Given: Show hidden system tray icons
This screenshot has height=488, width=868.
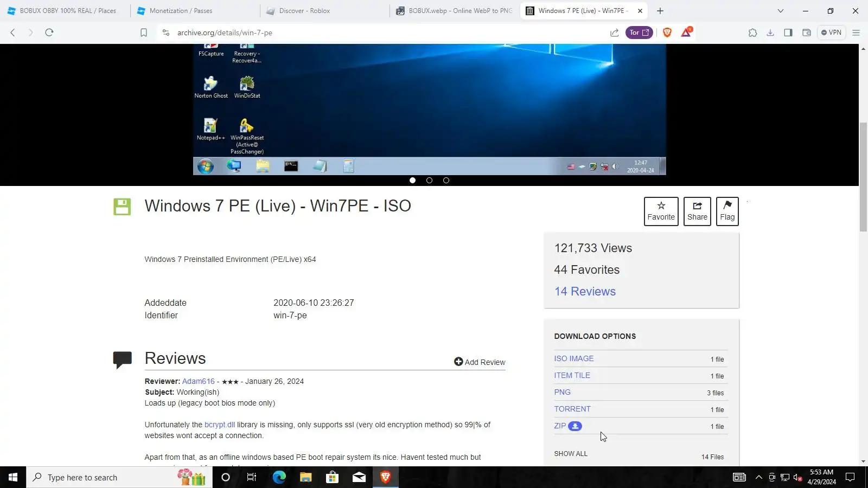Looking at the screenshot, I should (x=759, y=477).
